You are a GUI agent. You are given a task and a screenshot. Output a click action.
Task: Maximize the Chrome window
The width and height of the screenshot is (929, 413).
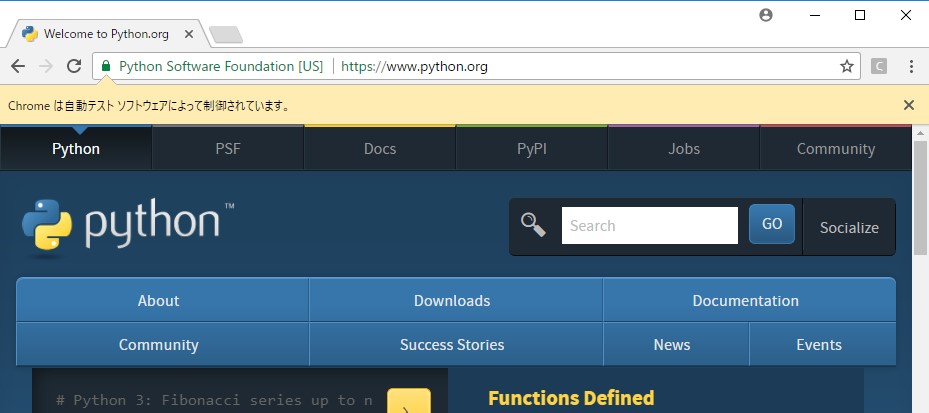pos(860,15)
